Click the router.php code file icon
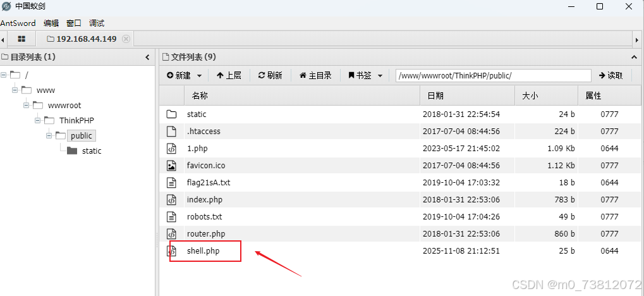The height and width of the screenshot is (296, 644). pyautogui.click(x=171, y=234)
